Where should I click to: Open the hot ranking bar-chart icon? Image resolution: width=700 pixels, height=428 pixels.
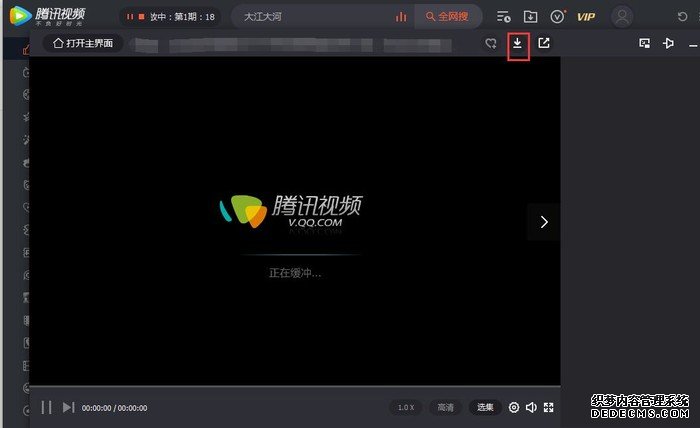401,17
